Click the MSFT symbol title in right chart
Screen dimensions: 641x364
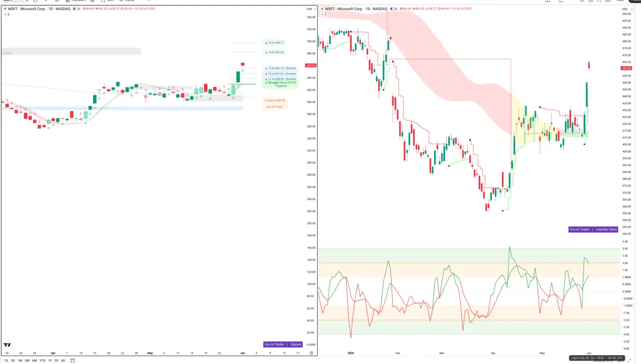pos(356,9)
